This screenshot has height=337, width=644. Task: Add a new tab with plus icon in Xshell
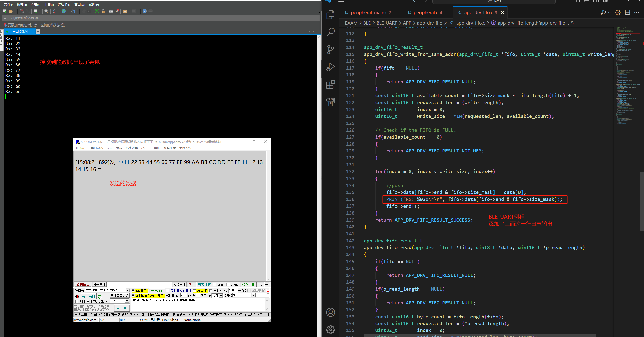(x=38, y=31)
